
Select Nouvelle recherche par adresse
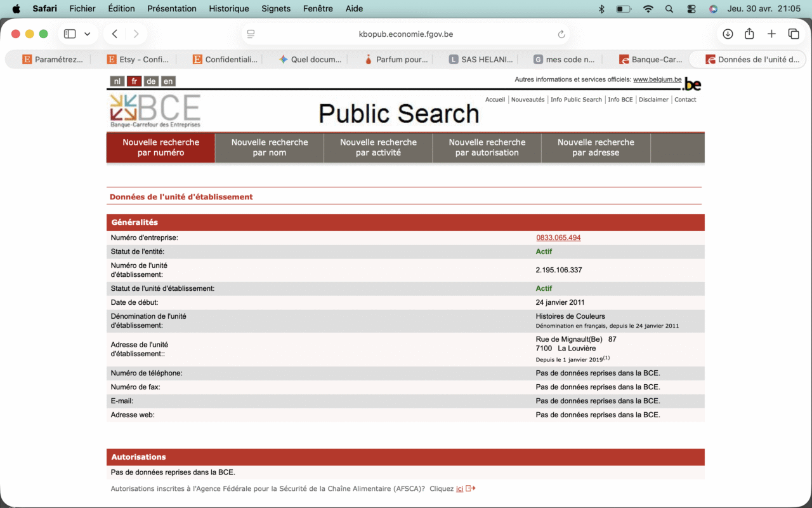[596, 147]
